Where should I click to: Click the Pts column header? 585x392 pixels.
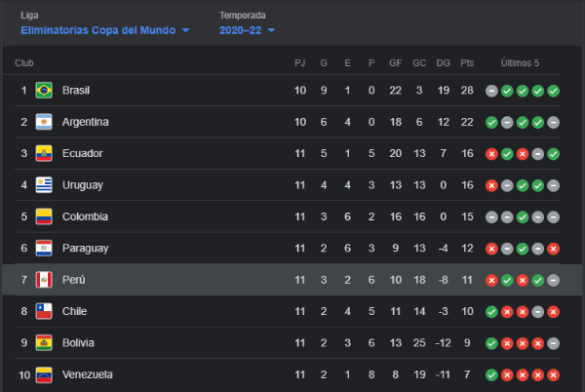(x=466, y=63)
